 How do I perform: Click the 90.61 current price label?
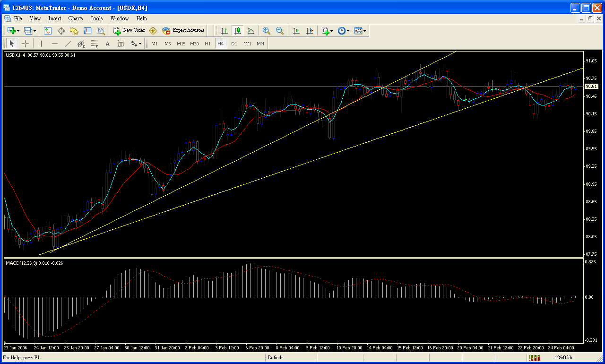point(591,87)
